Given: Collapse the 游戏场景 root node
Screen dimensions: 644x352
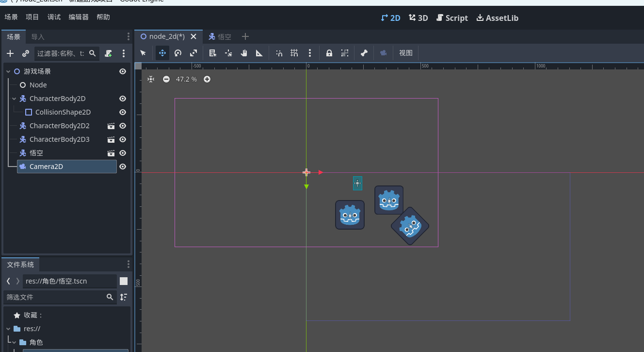Looking at the screenshot, I should (8, 71).
